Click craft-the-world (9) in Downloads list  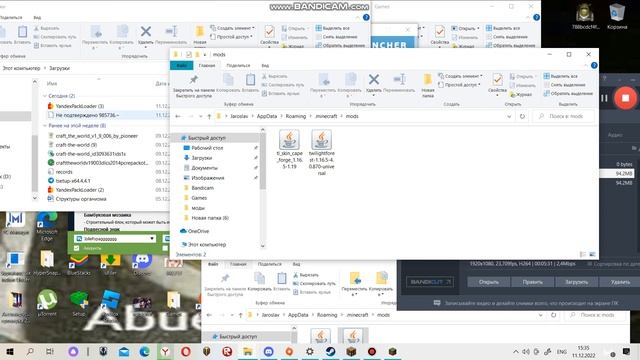click(76, 145)
